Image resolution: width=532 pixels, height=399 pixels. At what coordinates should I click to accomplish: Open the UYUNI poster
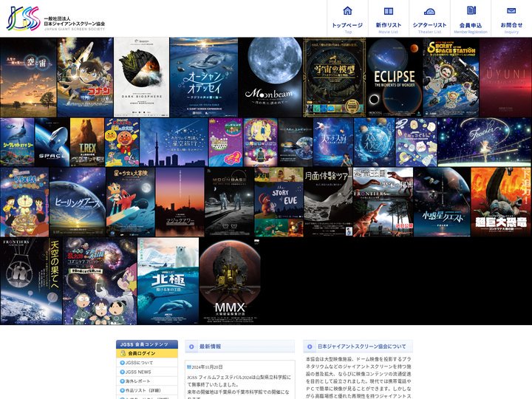(505, 78)
